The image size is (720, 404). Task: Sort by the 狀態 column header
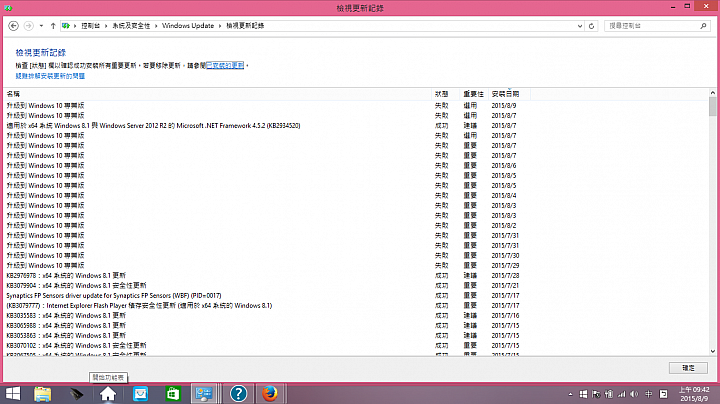(441, 94)
